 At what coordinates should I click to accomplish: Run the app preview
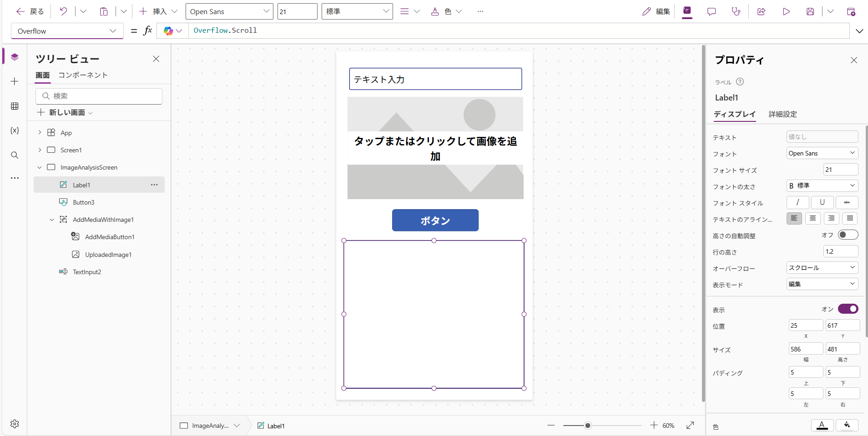(787, 11)
